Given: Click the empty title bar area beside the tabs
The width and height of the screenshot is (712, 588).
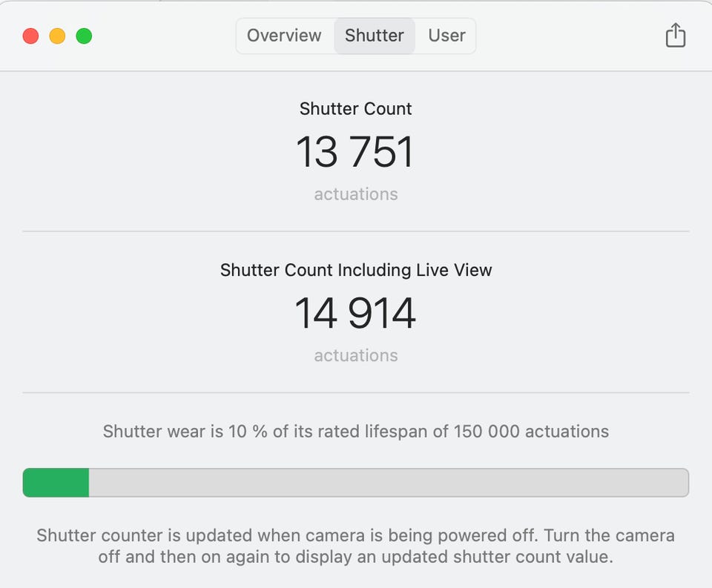Looking at the screenshot, I should (x=571, y=36).
